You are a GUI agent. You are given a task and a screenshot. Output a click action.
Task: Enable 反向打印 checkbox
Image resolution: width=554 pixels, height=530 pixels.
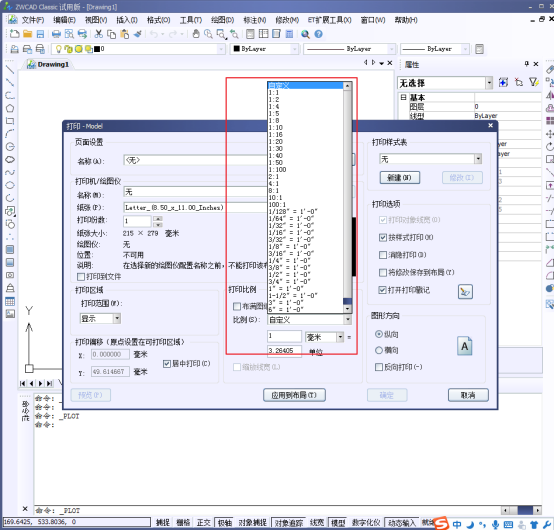pyautogui.click(x=379, y=367)
